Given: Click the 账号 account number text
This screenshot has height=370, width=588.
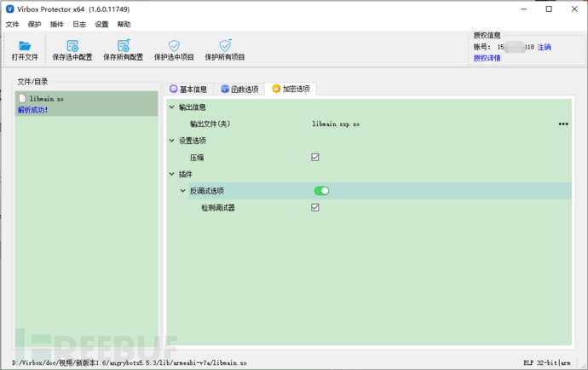Looking at the screenshot, I should click(516, 47).
